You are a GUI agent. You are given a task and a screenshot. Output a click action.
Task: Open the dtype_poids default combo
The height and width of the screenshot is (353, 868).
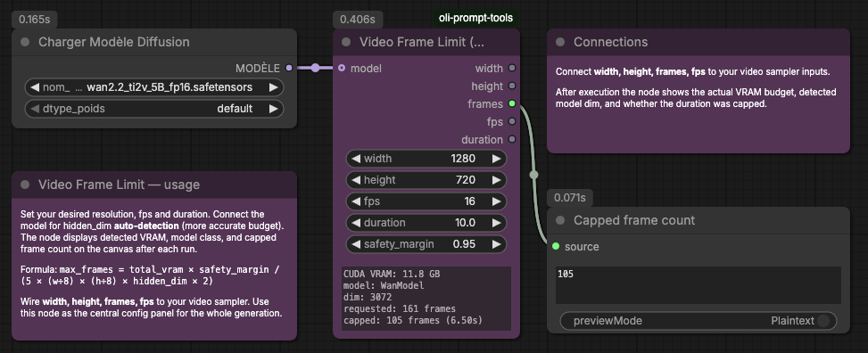(x=154, y=109)
